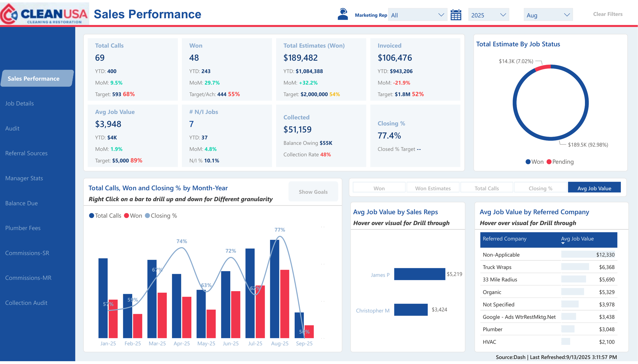Open the Plumber Fees page

tap(23, 228)
